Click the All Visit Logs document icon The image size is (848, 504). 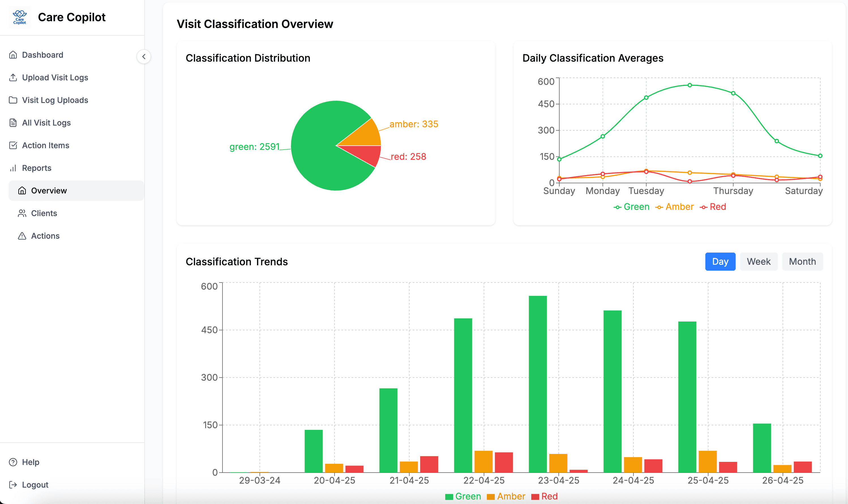[13, 122]
